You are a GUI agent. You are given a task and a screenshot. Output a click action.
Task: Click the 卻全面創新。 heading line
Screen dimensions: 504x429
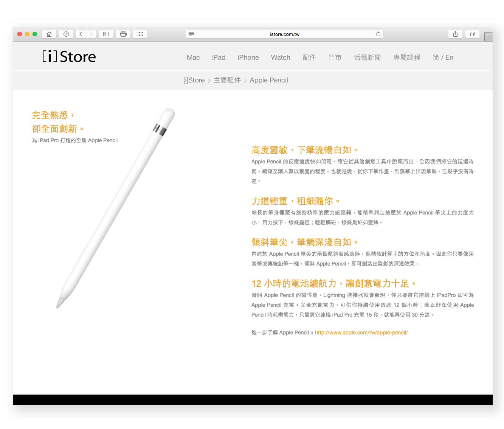click(58, 129)
